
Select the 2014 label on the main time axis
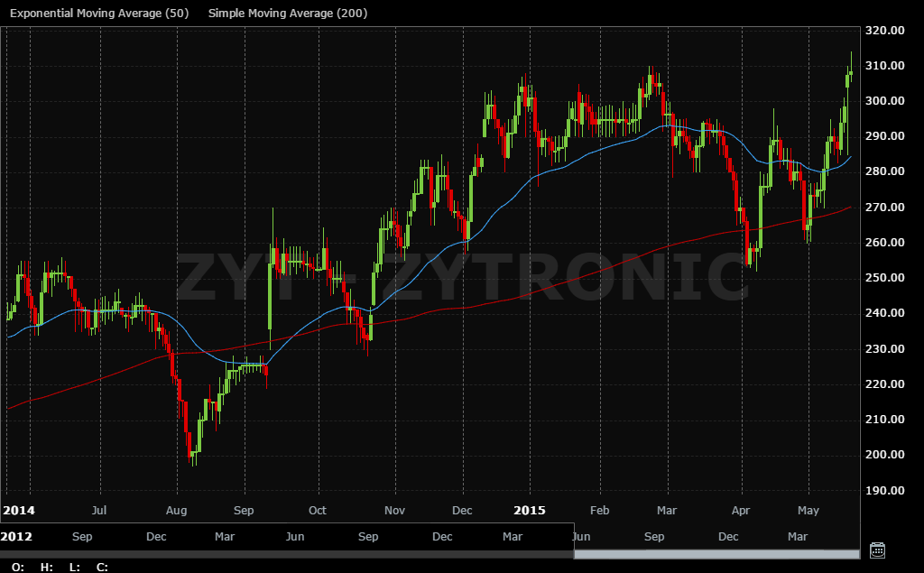pos(17,511)
